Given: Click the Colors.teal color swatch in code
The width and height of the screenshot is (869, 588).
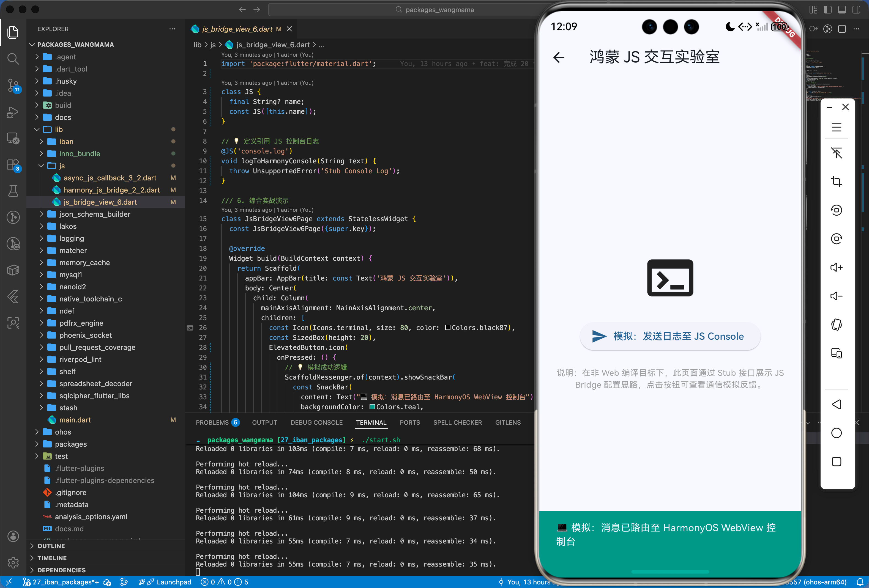Looking at the screenshot, I should coord(372,407).
